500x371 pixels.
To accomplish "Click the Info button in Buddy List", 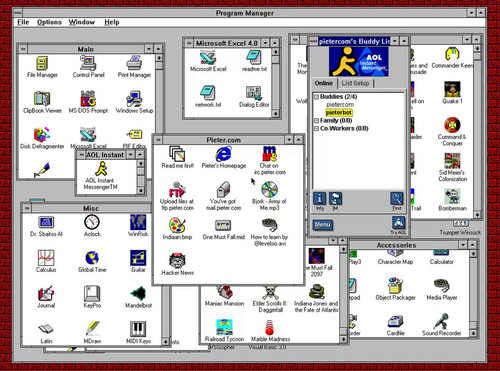I will point(320,201).
